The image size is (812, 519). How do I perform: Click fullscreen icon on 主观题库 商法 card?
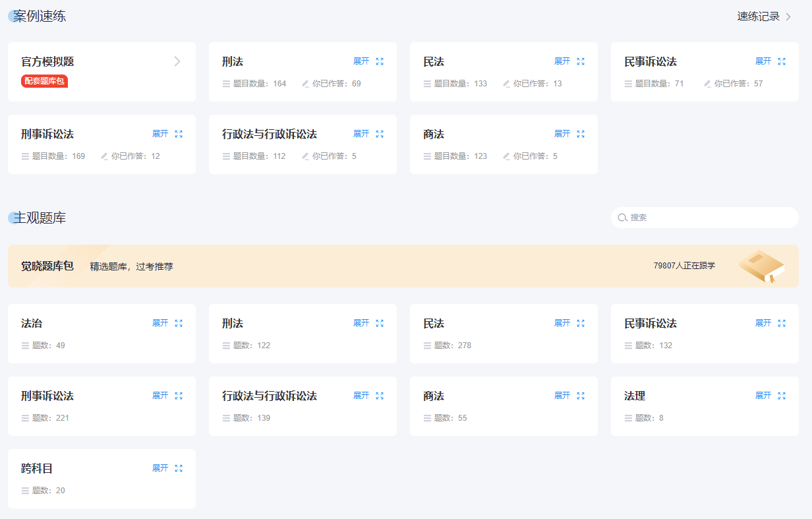pyautogui.click(x=581, y=396)
